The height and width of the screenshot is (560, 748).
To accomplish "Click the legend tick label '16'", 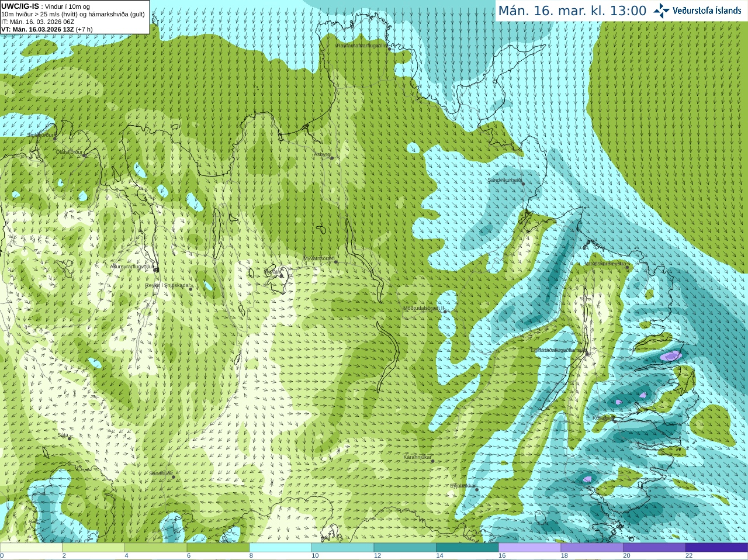I will 502,556.
